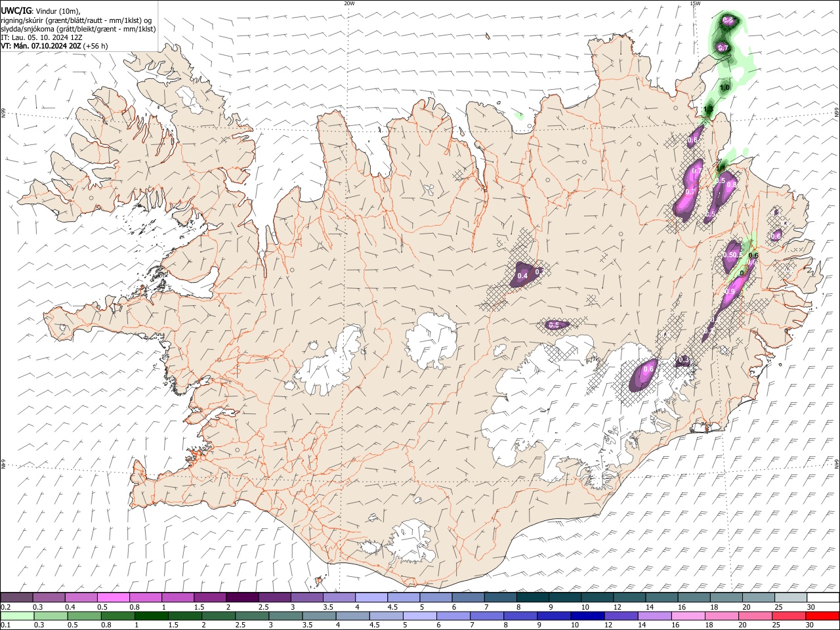Pick the light lavender swatch labeled 4 in upper legend
Screen dimensions: 840x630
[371, 597]
